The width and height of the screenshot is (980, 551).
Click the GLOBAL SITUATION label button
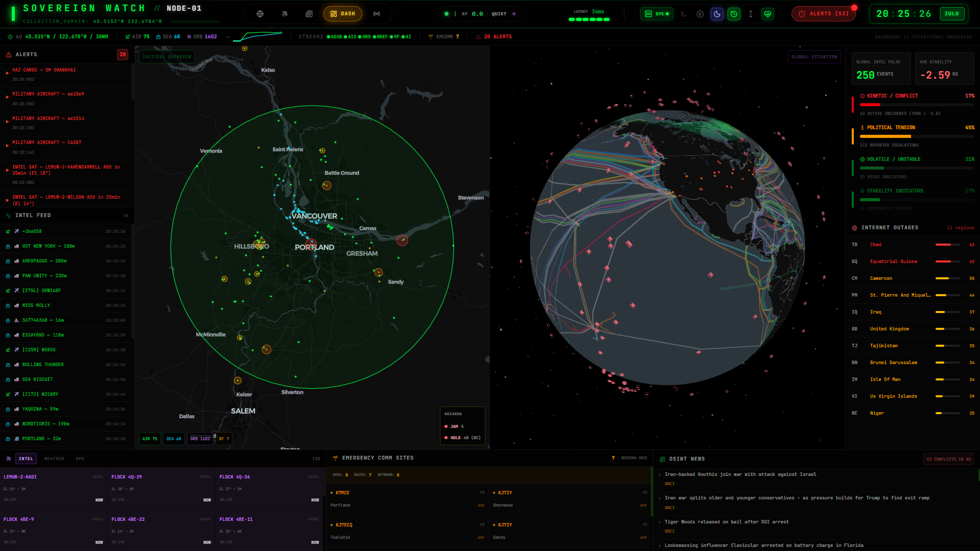(814, 57)
